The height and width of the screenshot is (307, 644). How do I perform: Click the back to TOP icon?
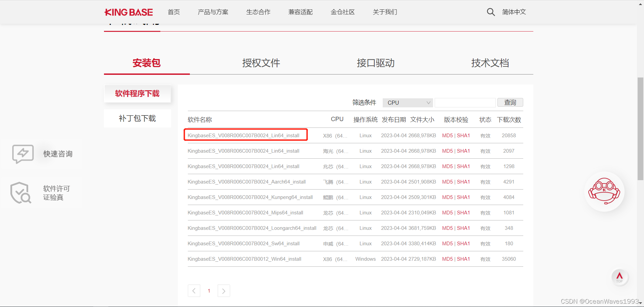(x=620, y=277)
